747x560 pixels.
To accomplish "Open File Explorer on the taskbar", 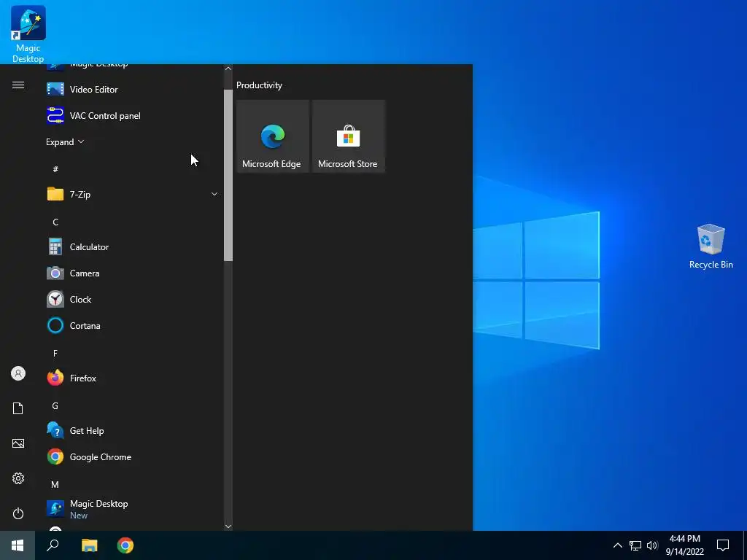I will [90, 545].
